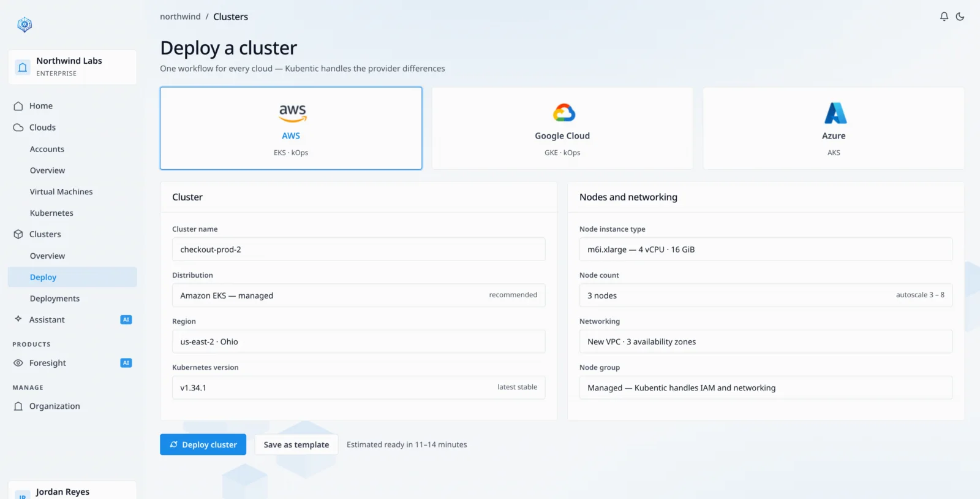Select the Azure provider card
Screen dimensions: 980x499
(834, 128)
